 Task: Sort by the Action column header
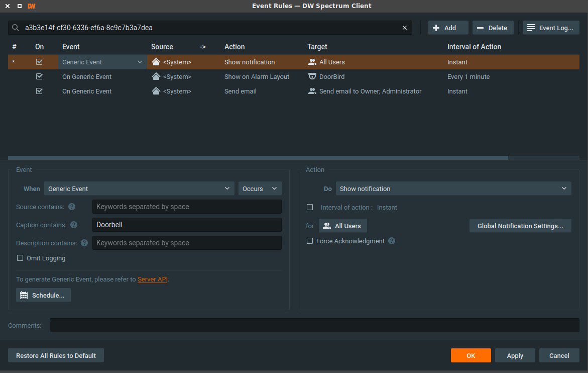(x=234, y=47)
